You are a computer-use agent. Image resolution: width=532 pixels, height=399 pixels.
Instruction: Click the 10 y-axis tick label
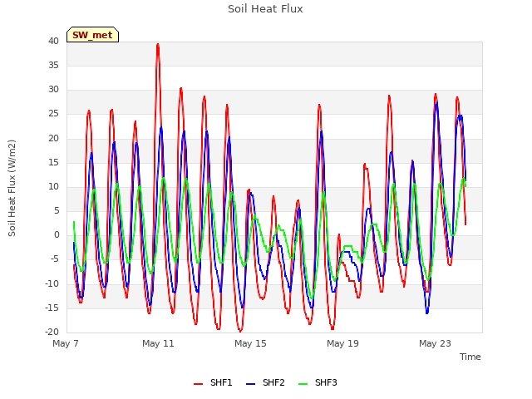(x=53, y=186)
